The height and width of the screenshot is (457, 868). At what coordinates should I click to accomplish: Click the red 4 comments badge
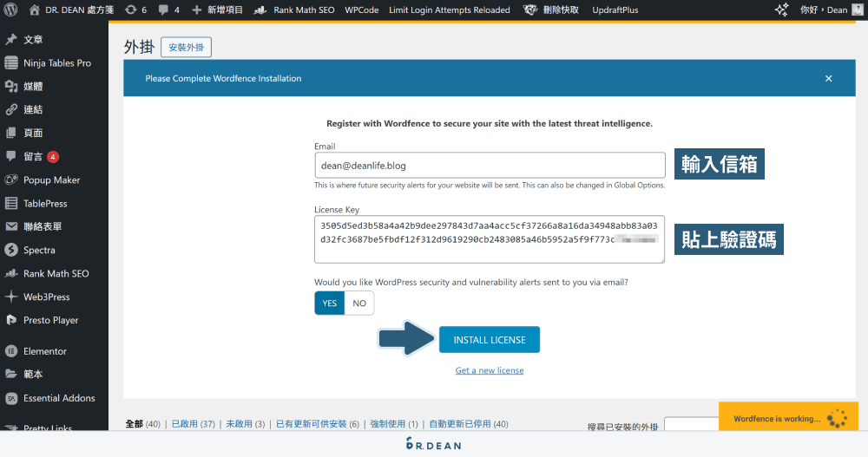53,157
